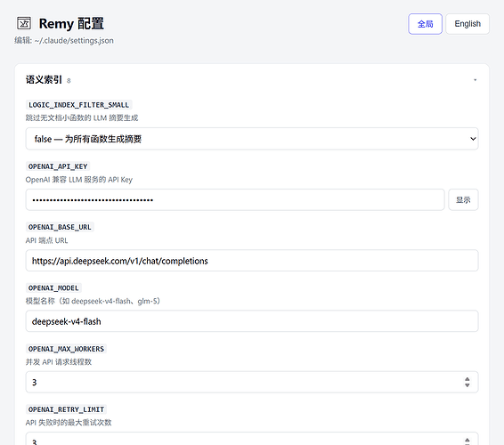Click the OPENAI_API_KEY label tag
The width and height of the screenshot is (504, 445).
58,166
